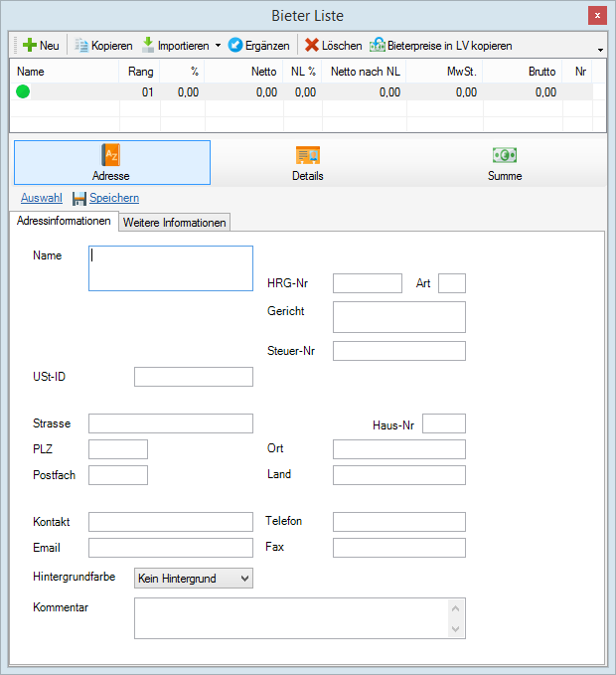
Task: Click the Kopieren toolbar icon
Action: (x=81, y=45)
